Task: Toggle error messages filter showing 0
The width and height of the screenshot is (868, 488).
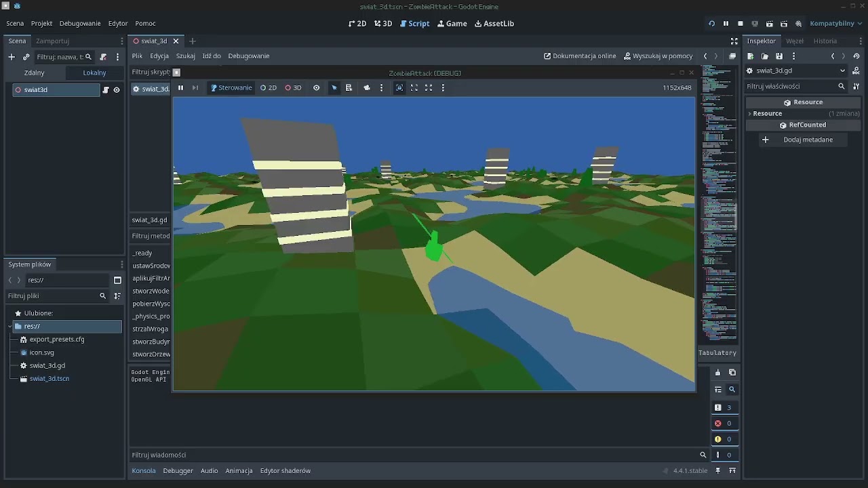Action: coord(724,424)
